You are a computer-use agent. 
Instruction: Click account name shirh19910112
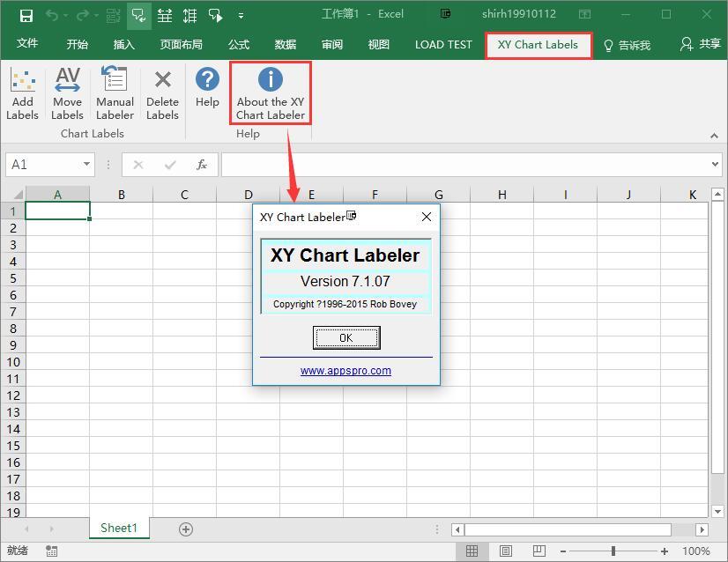pyautogui.click(x=518, y=14)
